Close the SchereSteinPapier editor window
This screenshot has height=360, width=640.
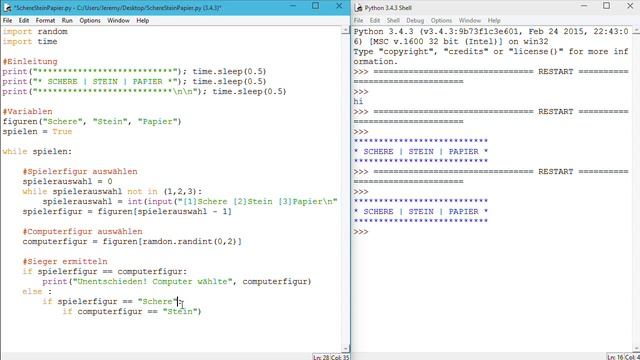tap(339, 6)
